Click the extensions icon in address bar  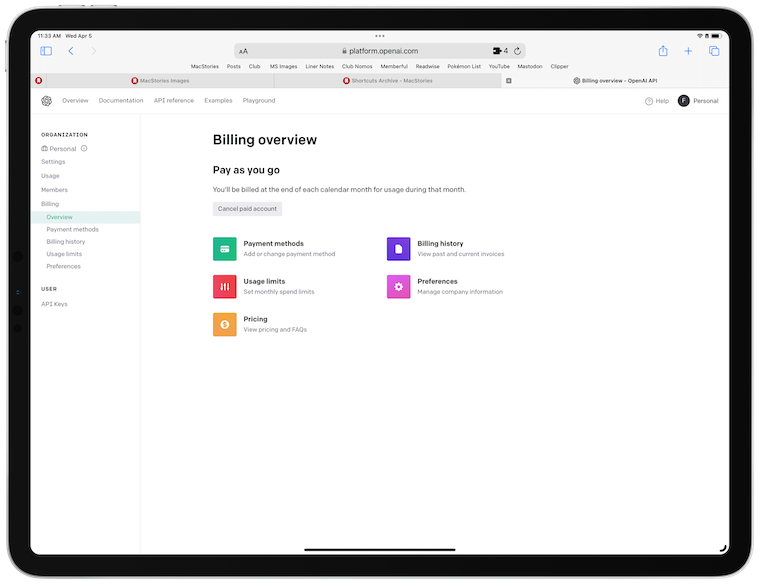tap(497, 51)
